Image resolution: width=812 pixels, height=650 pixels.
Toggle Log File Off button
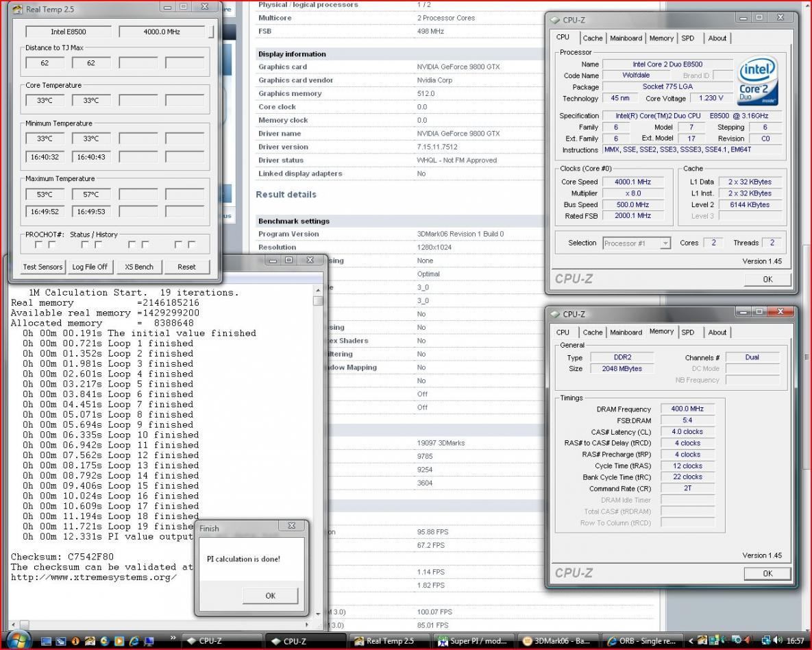(x=90, y=267)
